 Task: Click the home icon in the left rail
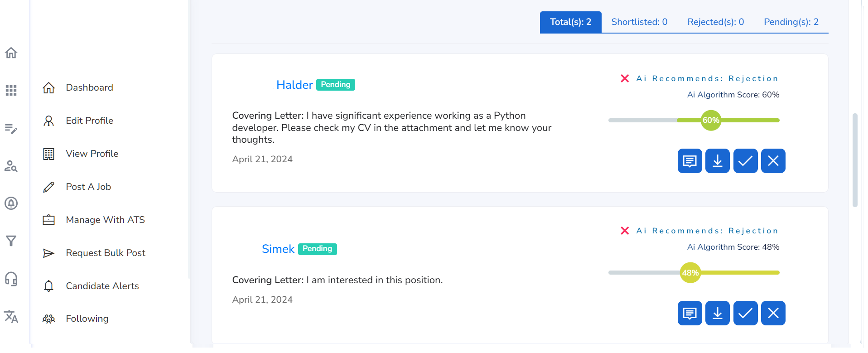click(x=11, y=53)
